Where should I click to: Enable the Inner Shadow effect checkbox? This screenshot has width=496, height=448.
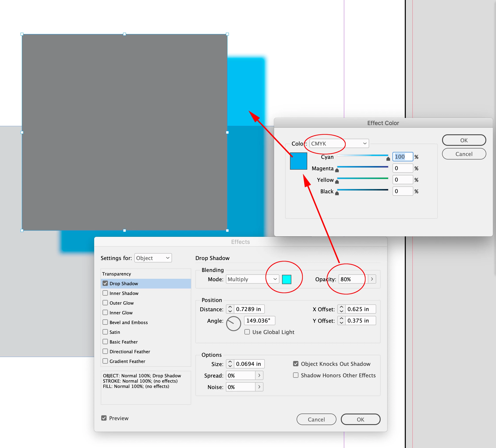coord(105,293)
